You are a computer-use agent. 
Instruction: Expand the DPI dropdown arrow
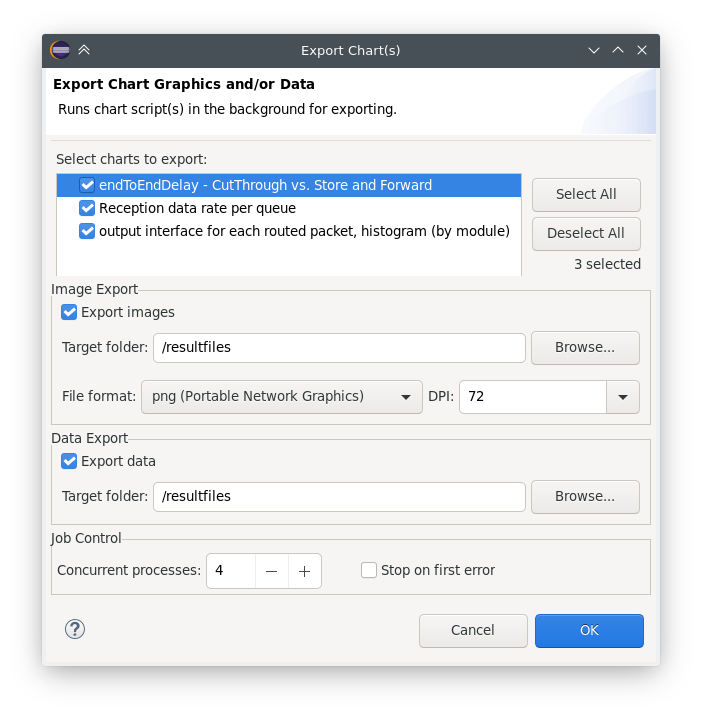[623, 397]
